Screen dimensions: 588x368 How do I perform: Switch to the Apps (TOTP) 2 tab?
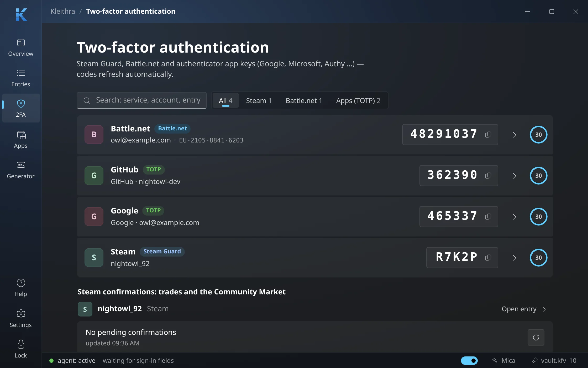[x=358, y=100]
